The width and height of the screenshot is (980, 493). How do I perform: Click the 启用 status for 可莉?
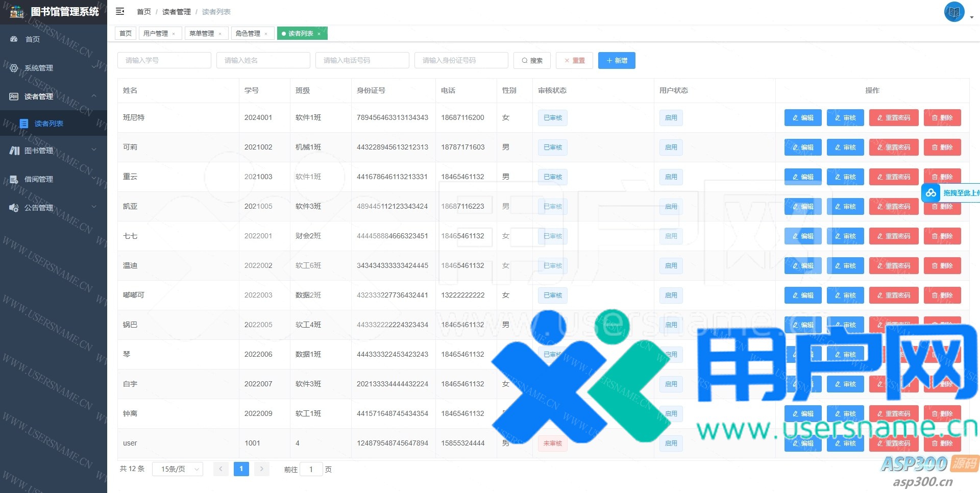671,147
